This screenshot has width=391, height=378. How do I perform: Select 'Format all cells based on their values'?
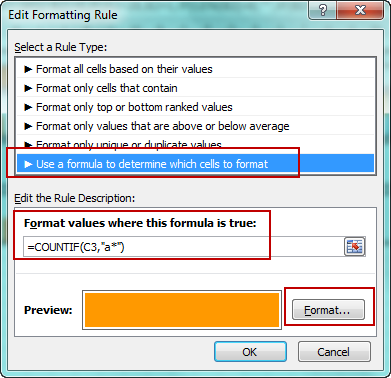coord(195,69)
